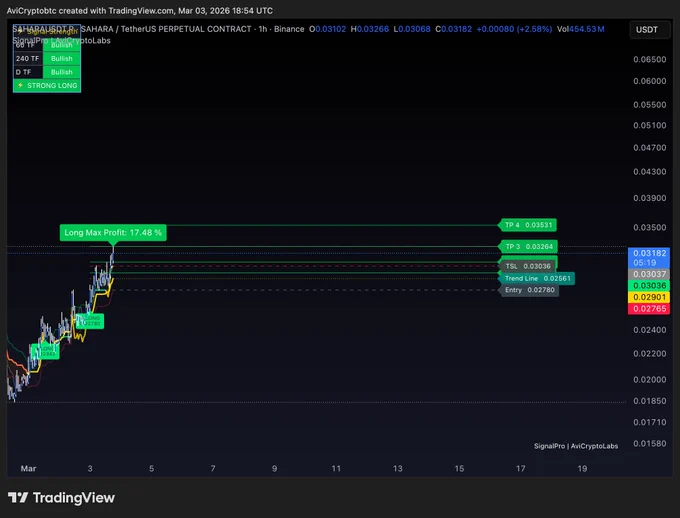The width and height of the screenshot is (680, 518).
Task: Click the 240 TF timeframe cell
Action: tap(28, 59)
